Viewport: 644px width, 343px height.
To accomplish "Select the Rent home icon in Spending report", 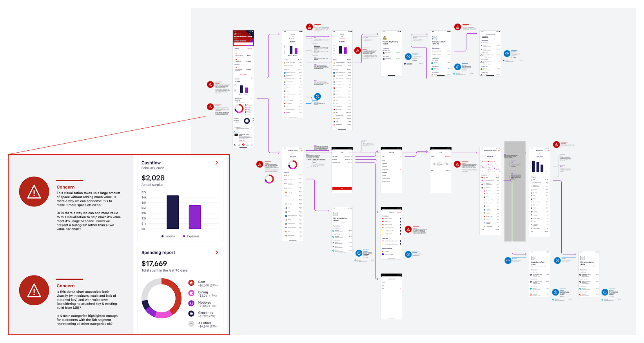I will tap(191, 282).
